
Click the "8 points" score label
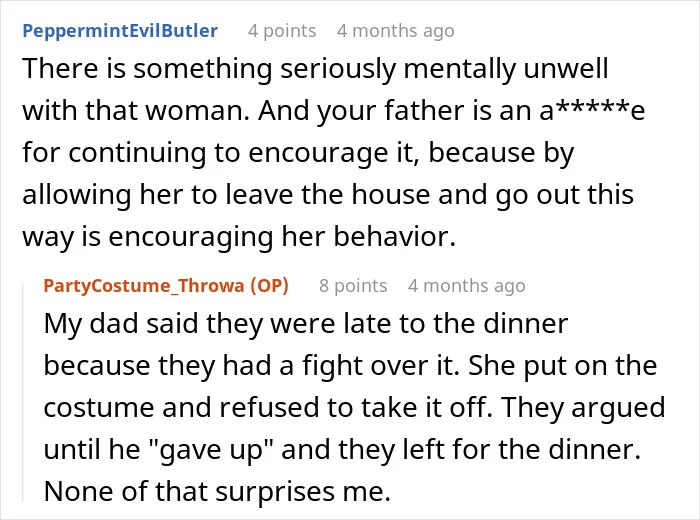pos(353,286)
